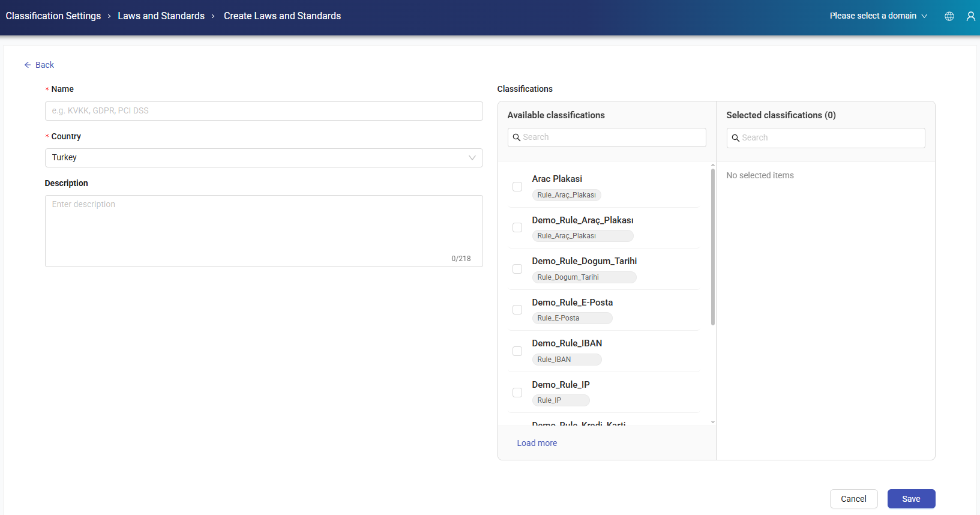Viewport: 980px width, 515px height.
Task: Expand the 'Please select a domain' dropdown
Action: click(878, 16)
